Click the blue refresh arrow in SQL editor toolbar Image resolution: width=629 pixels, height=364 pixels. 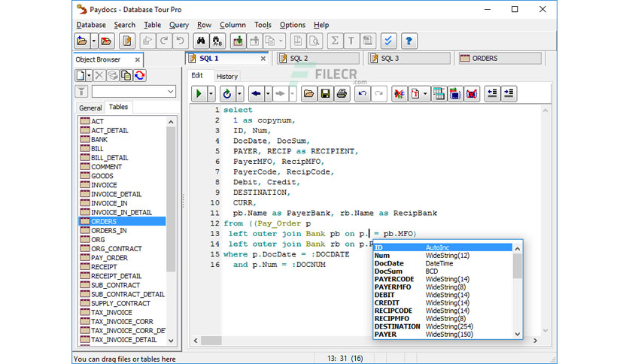227,94
